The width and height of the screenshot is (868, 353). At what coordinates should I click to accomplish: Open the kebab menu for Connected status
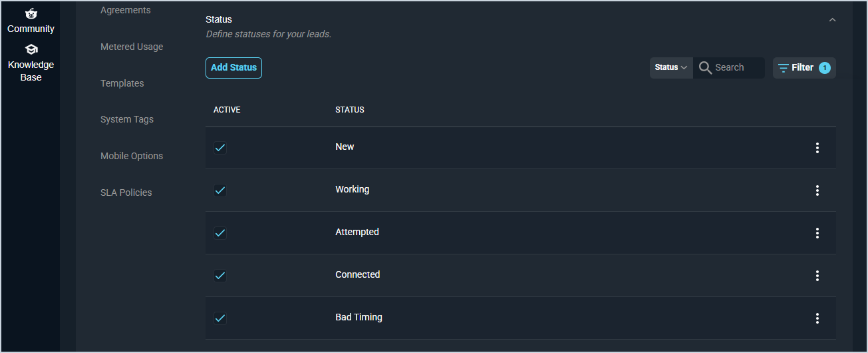[817, 276]
